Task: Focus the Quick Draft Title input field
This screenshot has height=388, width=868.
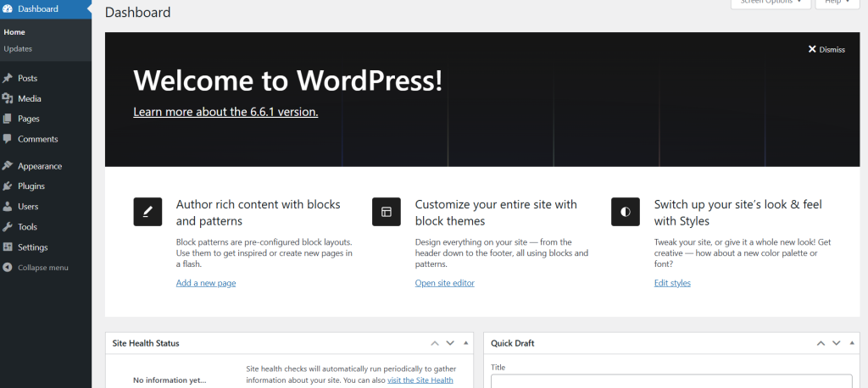Action: (671, 381)
